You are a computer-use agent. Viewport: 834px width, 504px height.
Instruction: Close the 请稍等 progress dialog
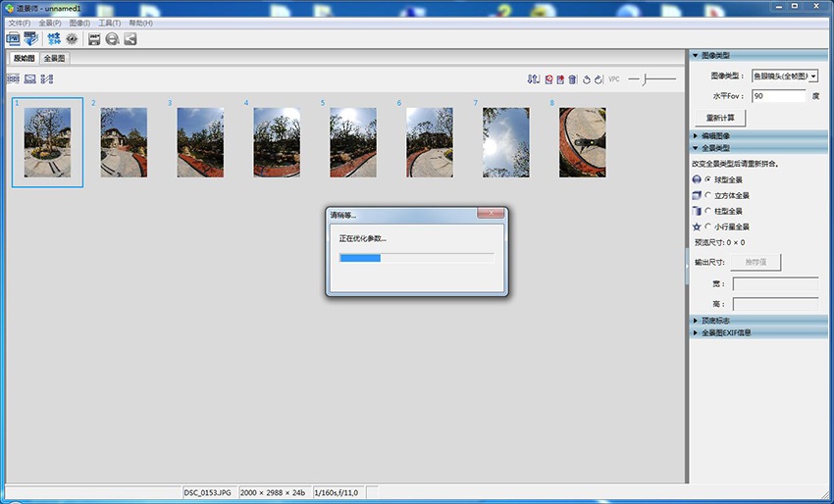pos(490,214)
